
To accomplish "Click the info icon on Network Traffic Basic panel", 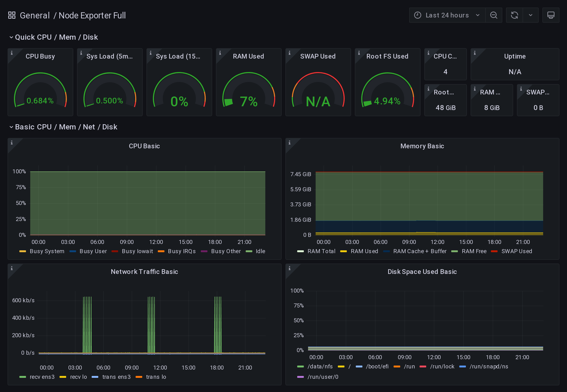I will [x=12, y=268].
